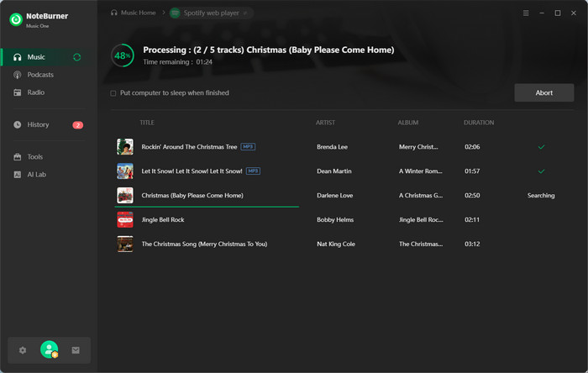Click the Podcasts microphone icon
Image resolution: width=588 pixels, height=373 pixels.
tap(18, 75)
